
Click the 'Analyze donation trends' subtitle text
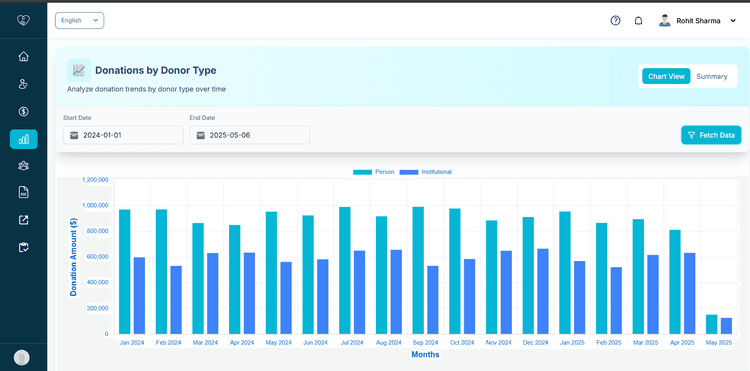click(146, 89)
